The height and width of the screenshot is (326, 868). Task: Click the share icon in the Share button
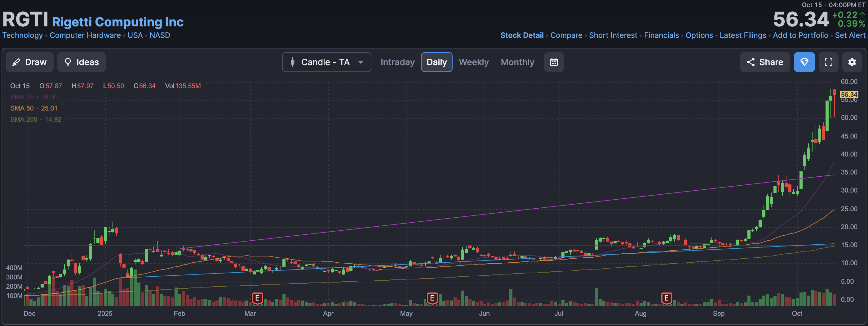coord(751,62)
